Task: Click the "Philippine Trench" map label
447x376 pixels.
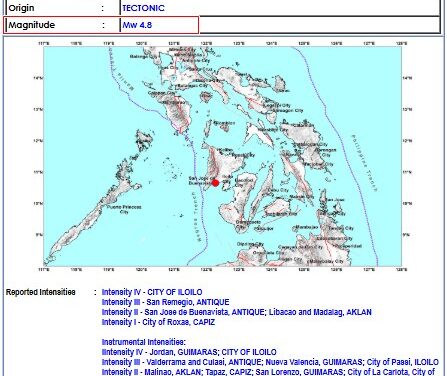Action: pos(364,163)
